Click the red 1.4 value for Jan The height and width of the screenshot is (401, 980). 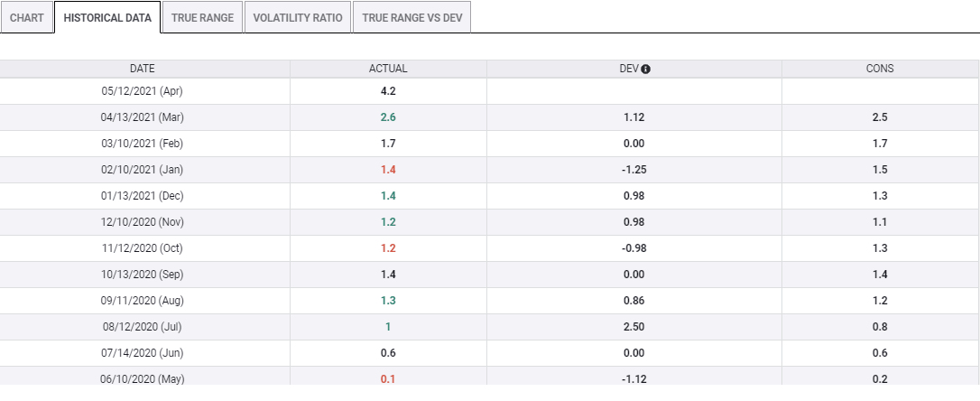pyautogui.click(x=388, y=170)
